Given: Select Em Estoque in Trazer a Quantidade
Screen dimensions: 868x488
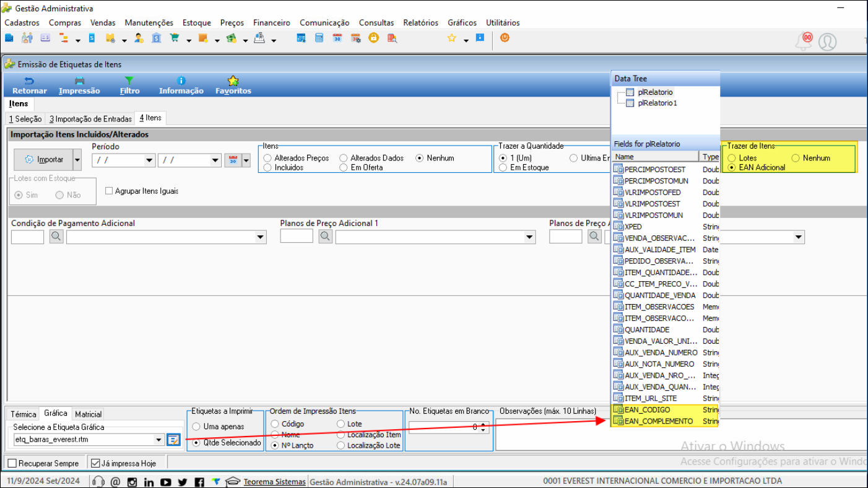Looking at the screenshot, I should [x=503, y=168].
